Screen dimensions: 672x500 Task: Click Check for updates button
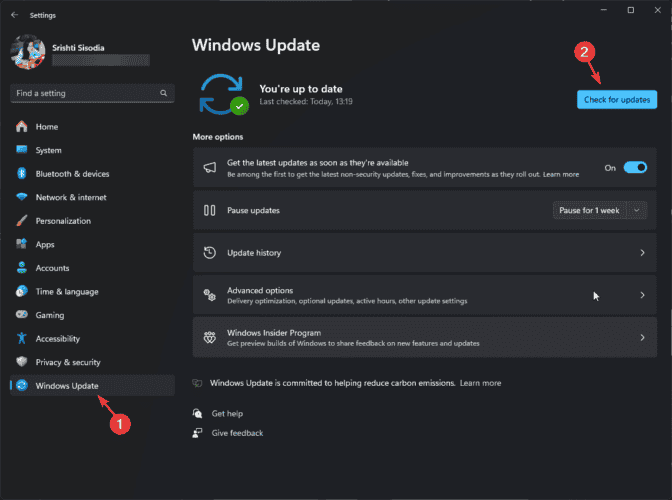coord(617,99)
